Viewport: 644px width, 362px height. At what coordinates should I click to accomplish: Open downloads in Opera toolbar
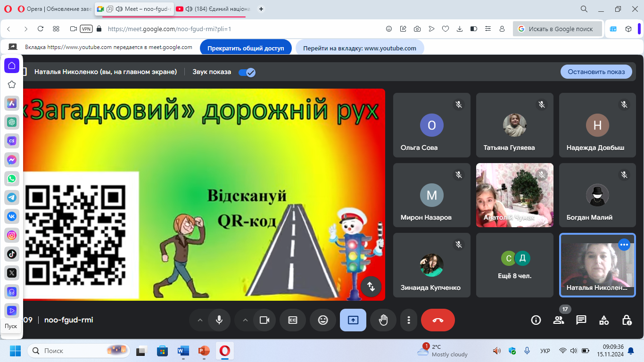click(x=460, y=29)
